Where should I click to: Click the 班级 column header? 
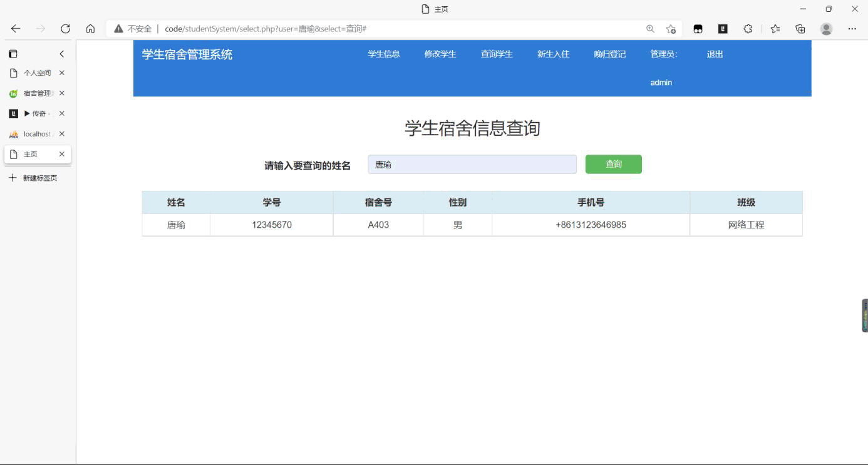[x=746, y=202]
